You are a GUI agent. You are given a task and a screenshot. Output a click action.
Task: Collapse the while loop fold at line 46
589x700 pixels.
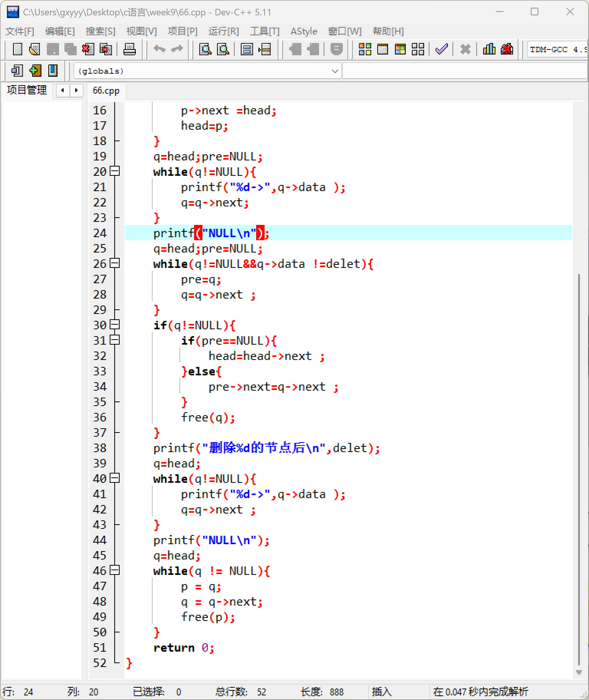tap(115, 570)
